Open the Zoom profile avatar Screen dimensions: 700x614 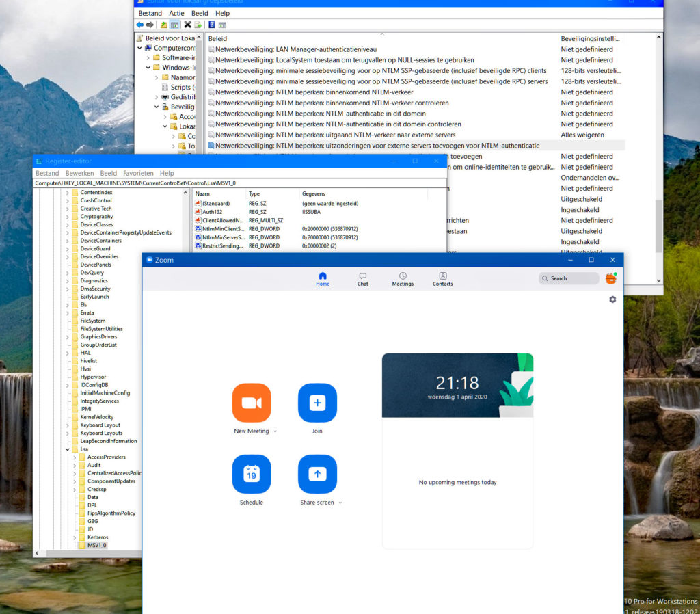tap(610, 278)
